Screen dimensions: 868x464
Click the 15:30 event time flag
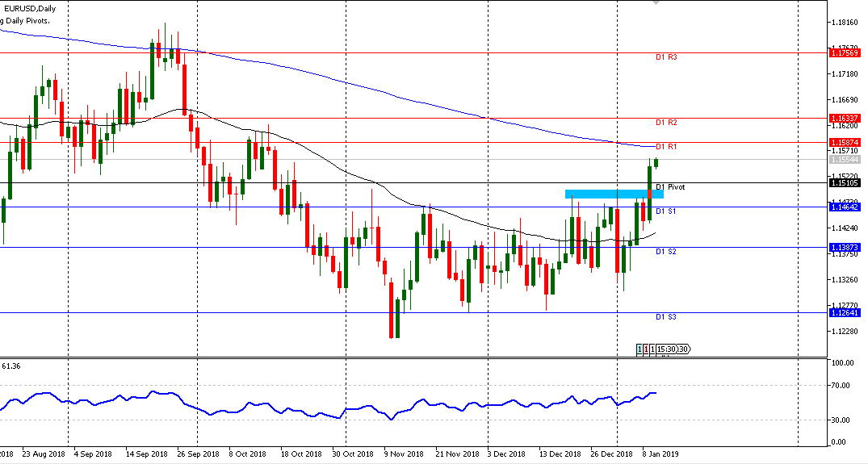point(665,349)
